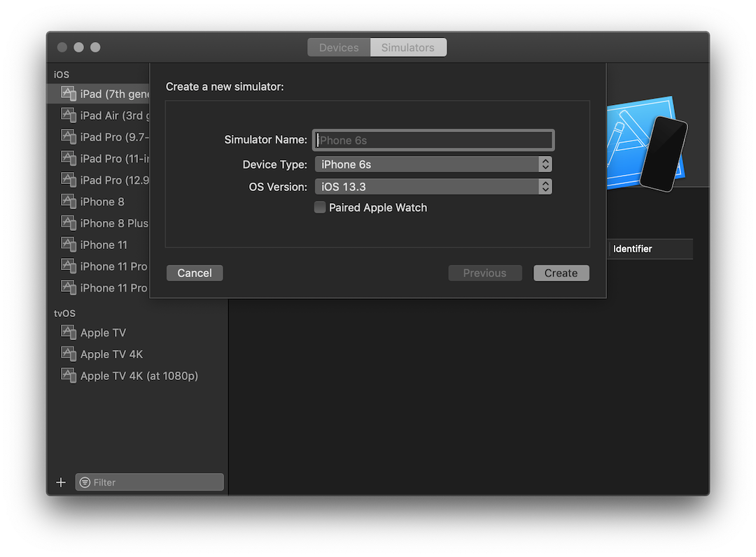The image size is (756, 557).
Task: Click the Apple TV 4K simulator icon
Action: (x=68, y=353)
